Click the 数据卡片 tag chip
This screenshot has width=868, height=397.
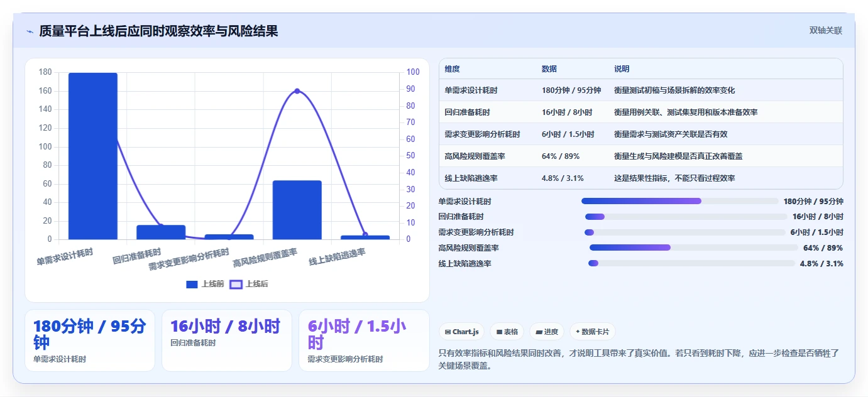pos(593,332)
